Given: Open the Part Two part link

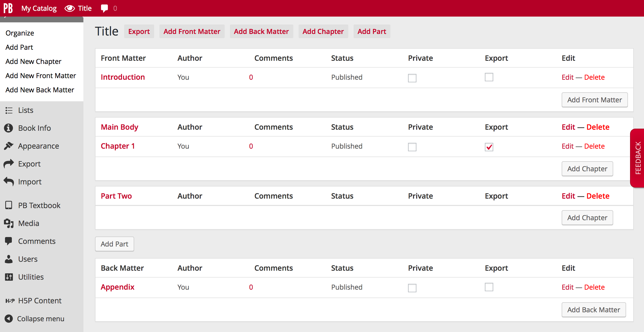Looking at the screenshot, I should (116, 196).
